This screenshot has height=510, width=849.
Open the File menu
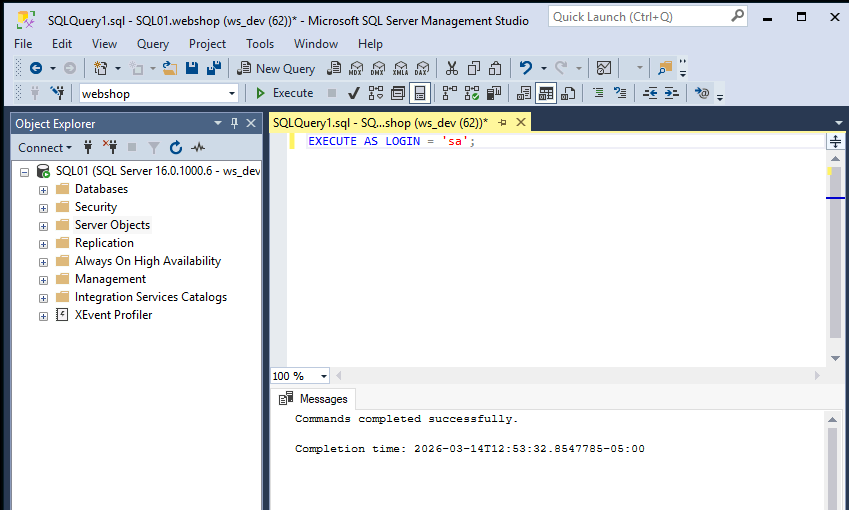click(23, 44)
